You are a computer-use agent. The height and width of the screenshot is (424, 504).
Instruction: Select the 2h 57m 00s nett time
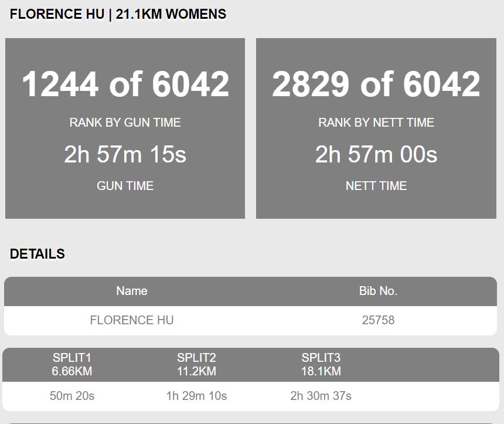[x=376, y=154]
